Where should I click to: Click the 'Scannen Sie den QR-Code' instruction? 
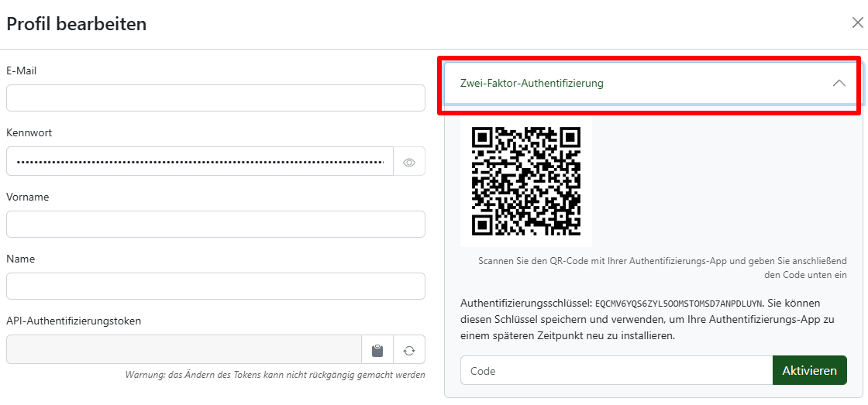[x=663, y=269]
